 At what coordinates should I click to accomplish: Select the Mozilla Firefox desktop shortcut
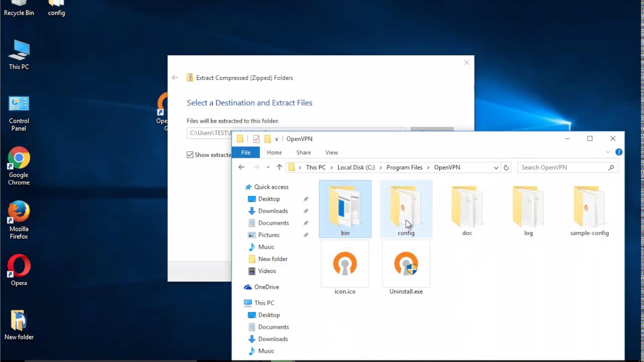(19, 221)
